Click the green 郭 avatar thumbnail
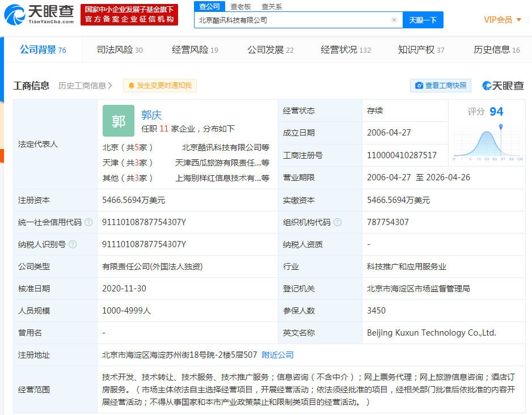The image size is (532, 415). (119, 121)
